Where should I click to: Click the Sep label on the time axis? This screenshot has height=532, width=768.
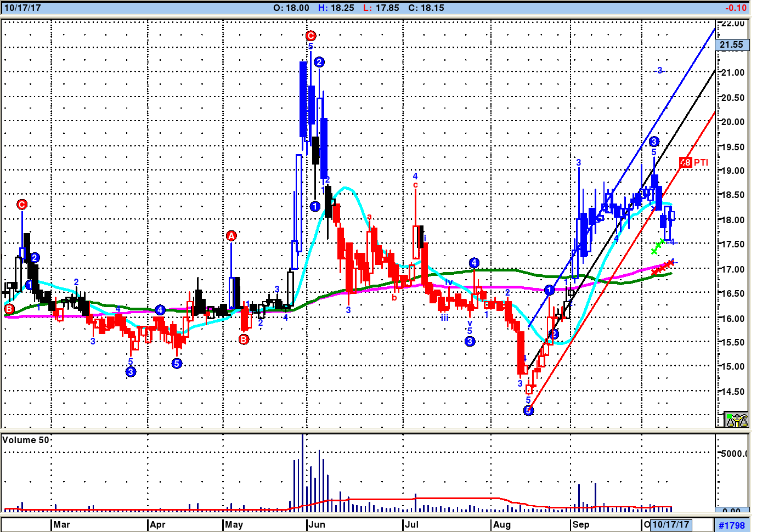[581, 525]
